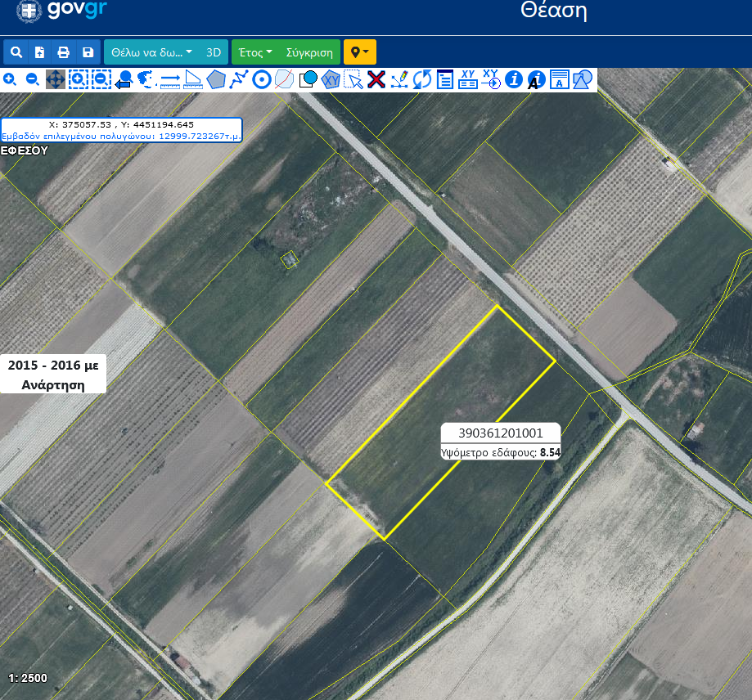
Task: Expand the 'Έτος' year dropdown
Action: 254,52
